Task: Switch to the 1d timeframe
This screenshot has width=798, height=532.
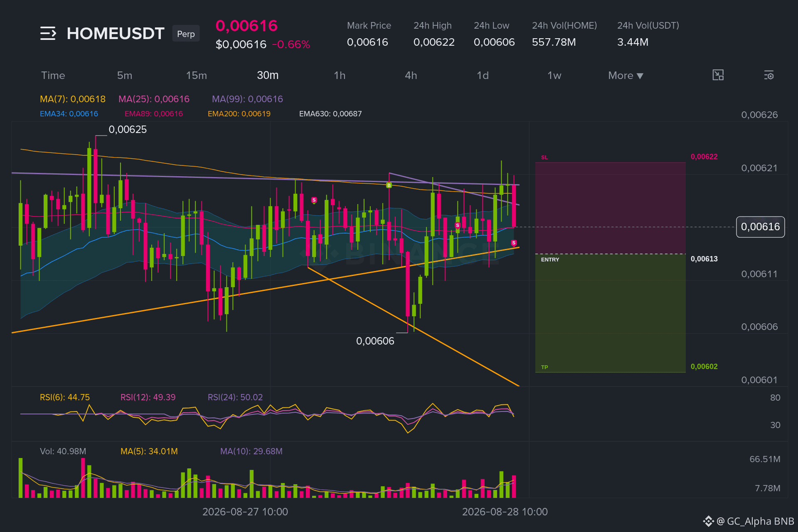Action: (x=483, y=75)
